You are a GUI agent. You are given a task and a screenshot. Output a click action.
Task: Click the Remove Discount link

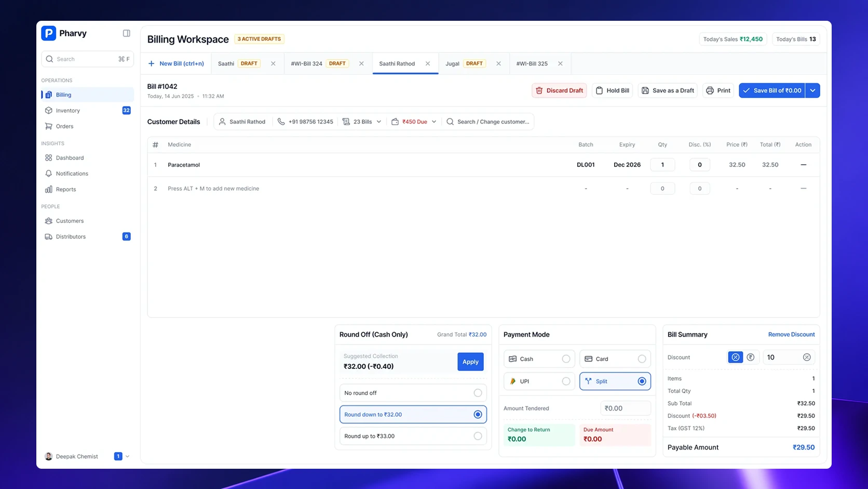791,335
